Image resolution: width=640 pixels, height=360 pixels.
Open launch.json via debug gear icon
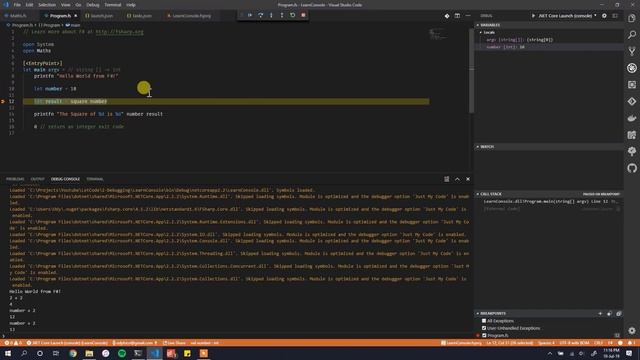604,16
